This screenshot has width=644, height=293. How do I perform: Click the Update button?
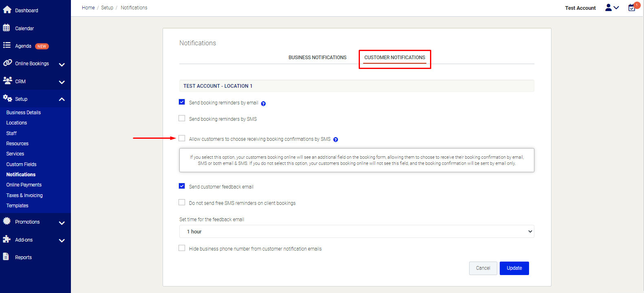click(x=514, y=268)
